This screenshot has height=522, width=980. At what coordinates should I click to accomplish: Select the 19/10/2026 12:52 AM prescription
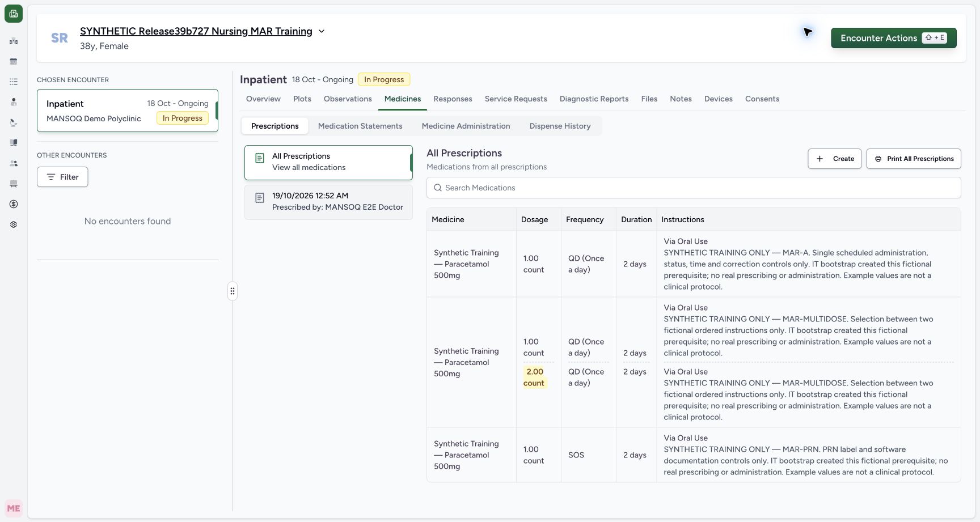(328, 202)
